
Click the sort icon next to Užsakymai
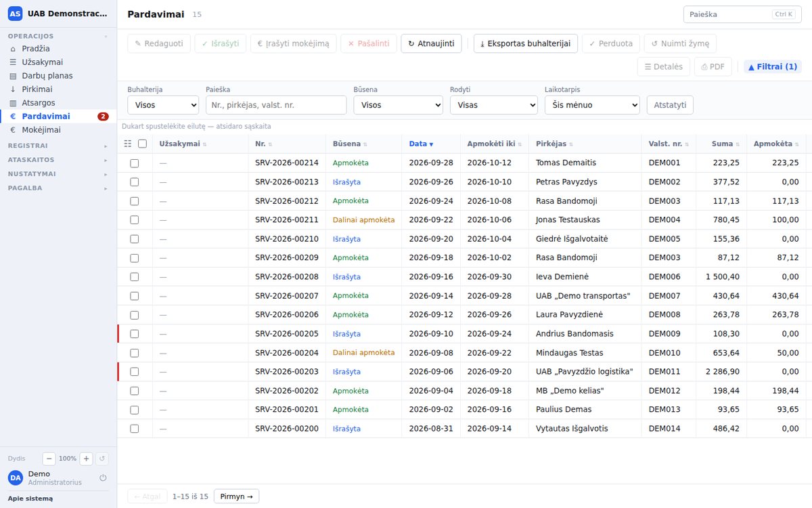[x=205, y=144]
